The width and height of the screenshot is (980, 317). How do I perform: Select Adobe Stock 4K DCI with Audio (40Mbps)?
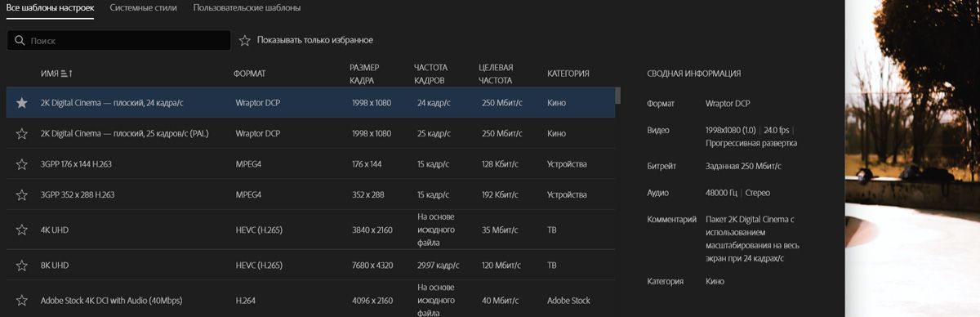pos(111,301)
